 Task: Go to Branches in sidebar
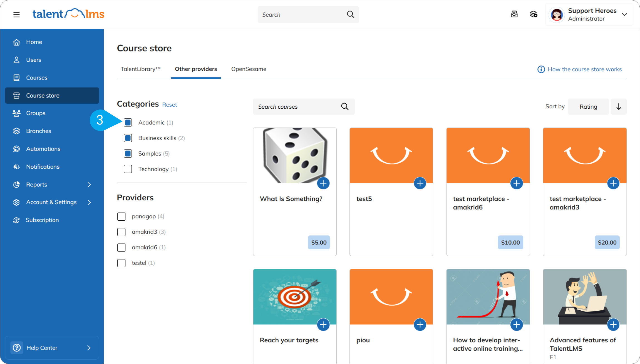click(52, 131)
